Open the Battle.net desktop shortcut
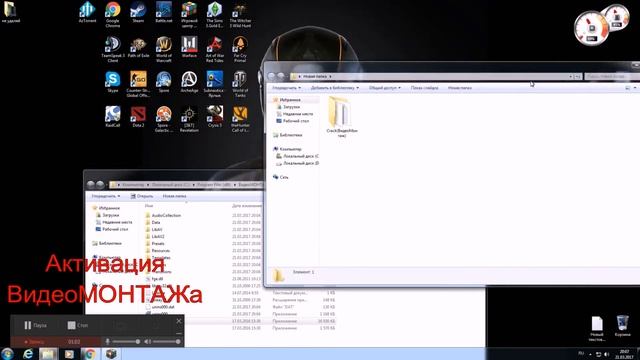640x360 pixels. 164,12
